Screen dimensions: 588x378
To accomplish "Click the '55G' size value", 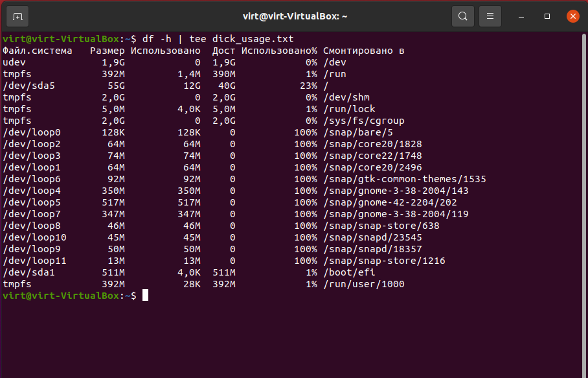I will [116, 86].
